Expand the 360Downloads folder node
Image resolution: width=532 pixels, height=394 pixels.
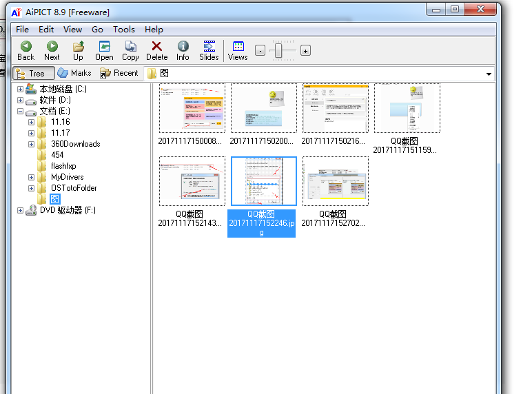pos(31,144)
